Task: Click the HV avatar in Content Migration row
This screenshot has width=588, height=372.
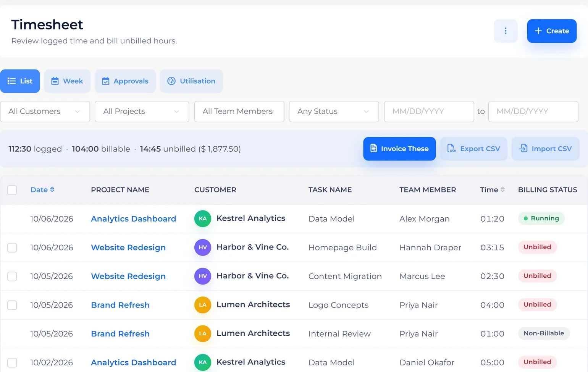Action: [x=203, y=276]
